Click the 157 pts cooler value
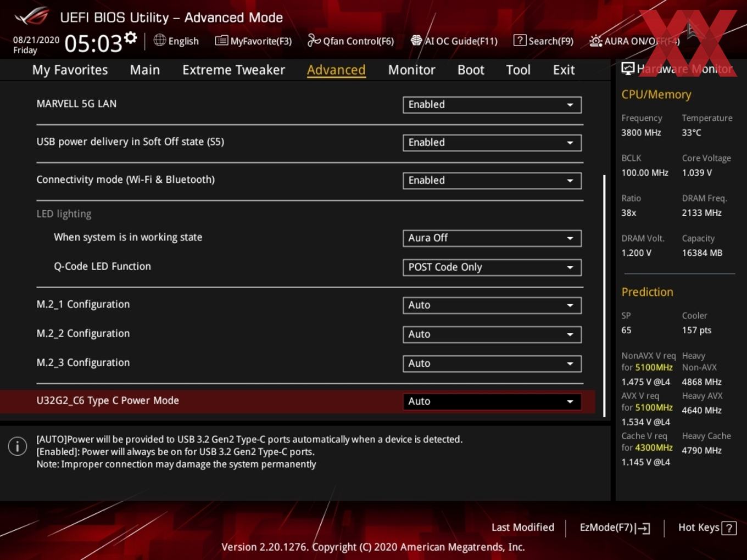 696,330
